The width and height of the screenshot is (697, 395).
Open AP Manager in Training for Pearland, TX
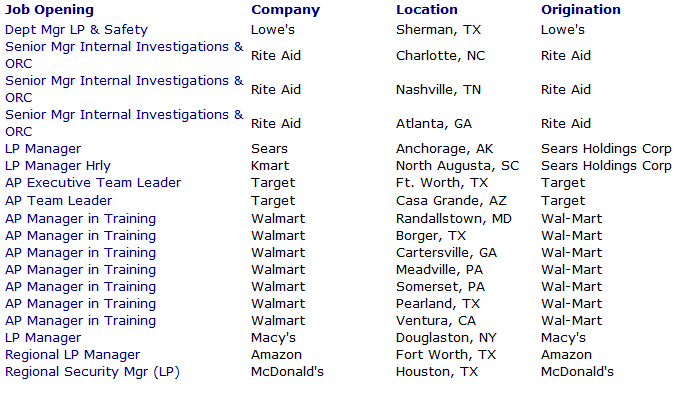pyautogui.click(x=80, y=304)
